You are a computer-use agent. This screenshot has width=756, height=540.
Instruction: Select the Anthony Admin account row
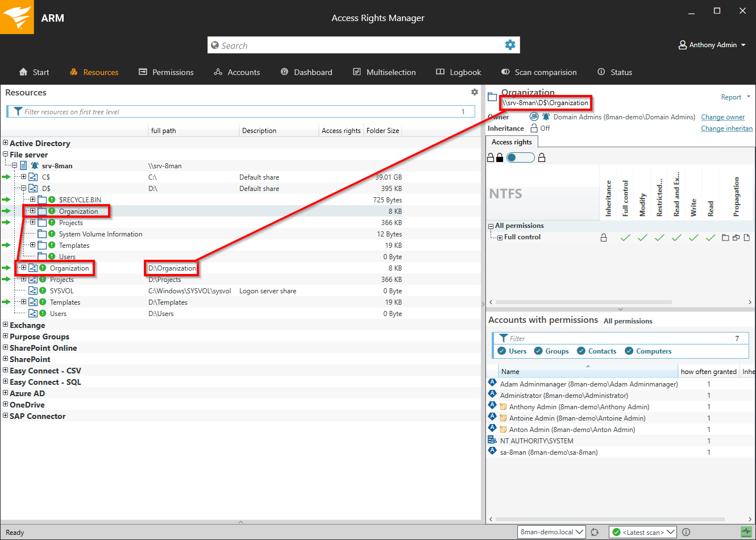click(x=621, y=406)
